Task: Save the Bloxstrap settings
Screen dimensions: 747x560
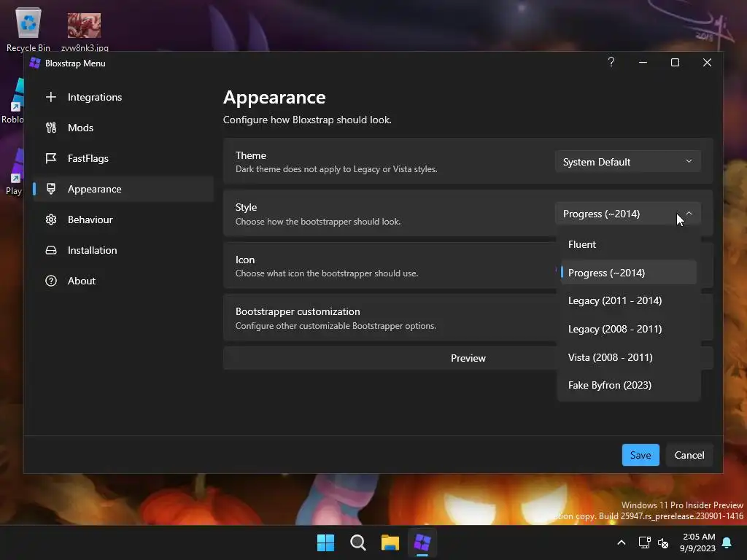Action: coord(640,455)
